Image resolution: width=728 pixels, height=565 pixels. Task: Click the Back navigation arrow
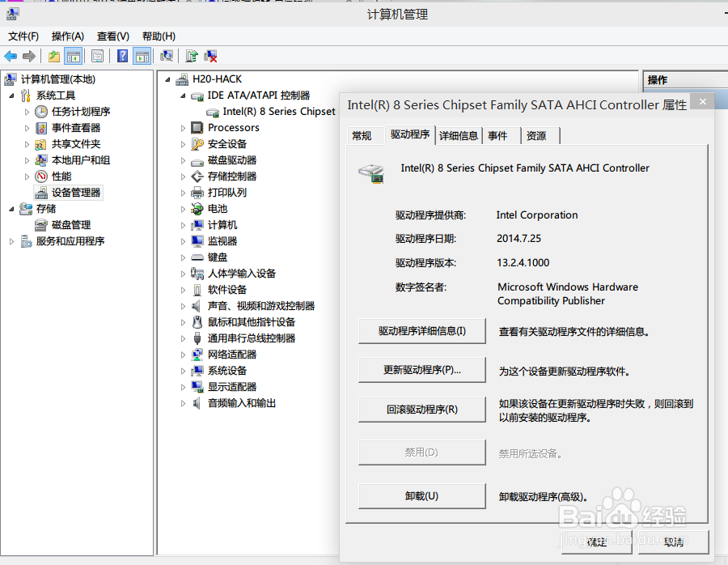(10, 55)
